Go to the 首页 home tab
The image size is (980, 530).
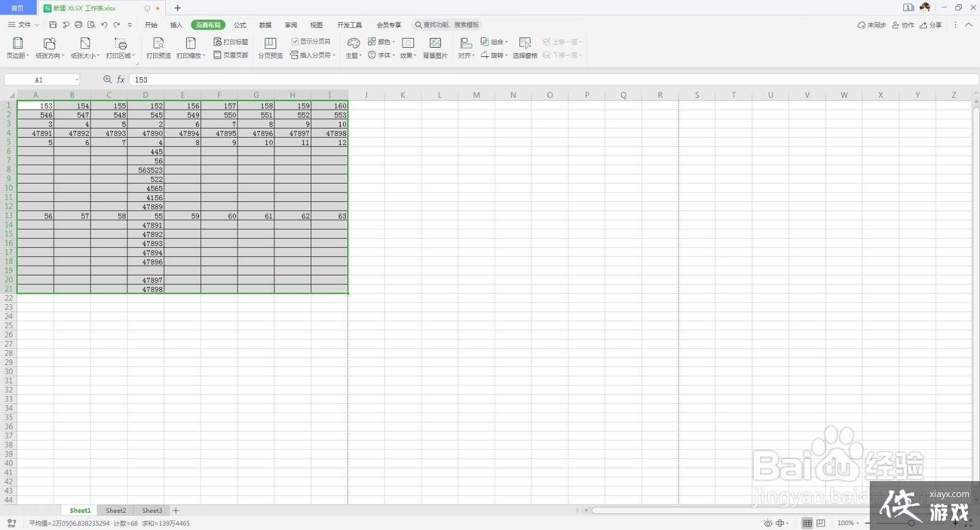pos(18,8)
